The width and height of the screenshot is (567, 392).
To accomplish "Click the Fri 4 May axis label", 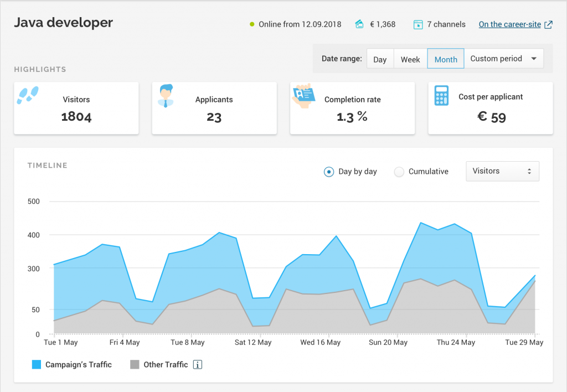I will coord(125,343).
